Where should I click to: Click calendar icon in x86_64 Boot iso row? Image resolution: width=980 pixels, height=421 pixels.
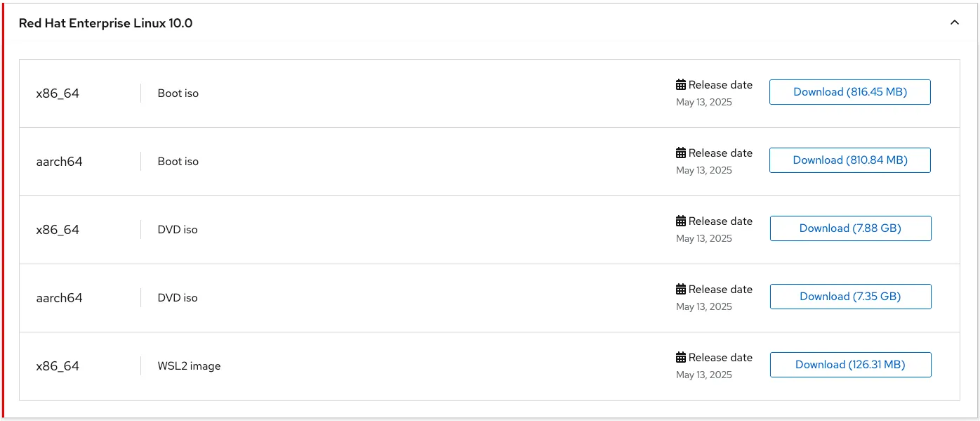[681, 85]
